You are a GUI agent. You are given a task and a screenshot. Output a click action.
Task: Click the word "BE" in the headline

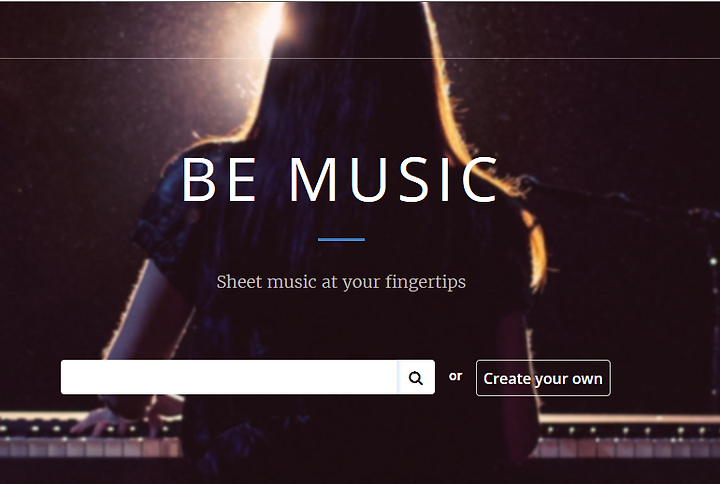click(x=219, y=180)
